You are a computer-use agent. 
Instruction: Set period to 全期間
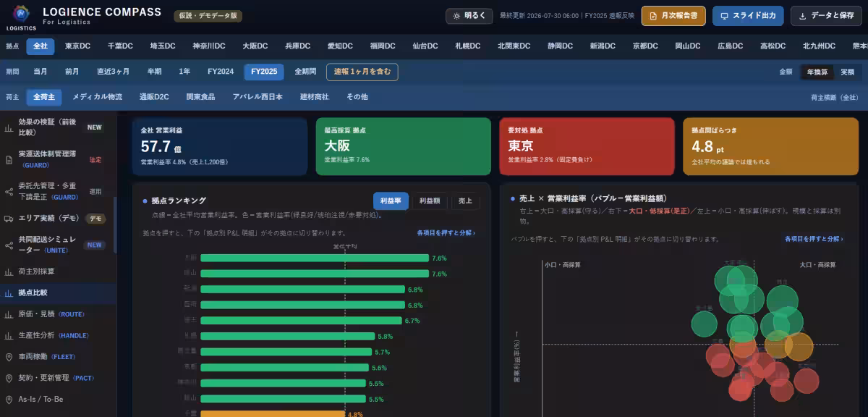(305, 72)
